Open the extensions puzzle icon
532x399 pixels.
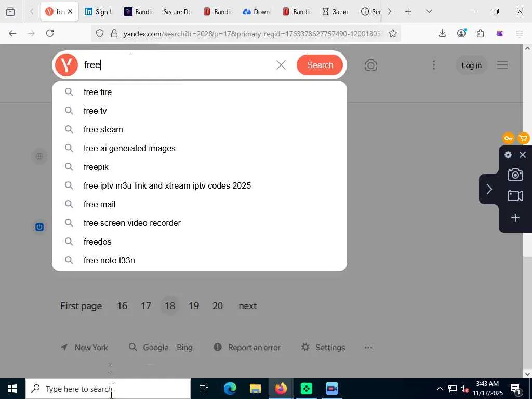point(480,33)
